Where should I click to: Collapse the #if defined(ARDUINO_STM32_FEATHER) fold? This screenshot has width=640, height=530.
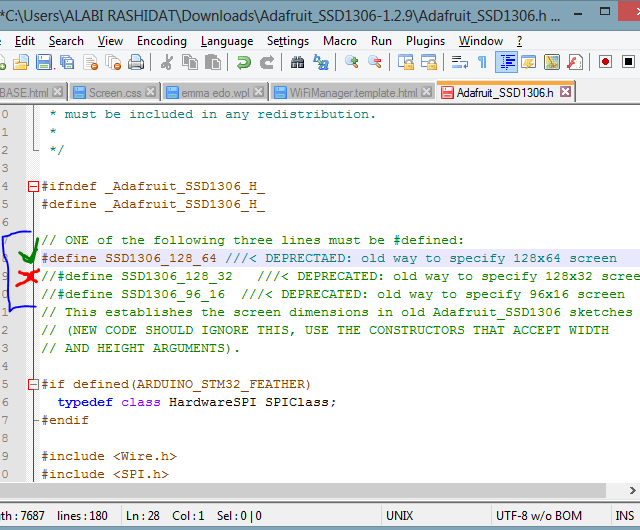(x=33, y=384)
